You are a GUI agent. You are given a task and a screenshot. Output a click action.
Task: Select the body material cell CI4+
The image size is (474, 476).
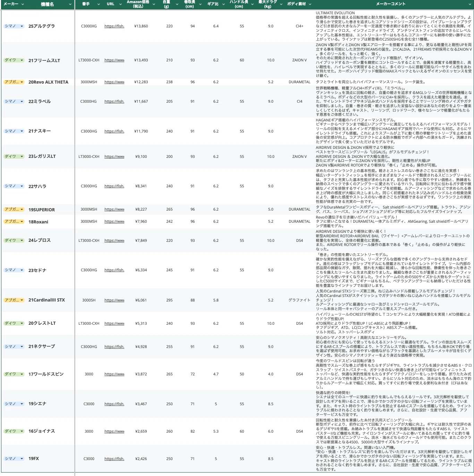[x=299, y=26]
